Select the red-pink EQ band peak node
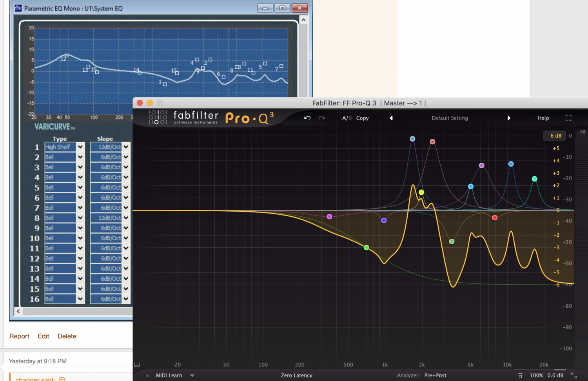This screenshot has width=588, height=381. (x=432, y=142)
